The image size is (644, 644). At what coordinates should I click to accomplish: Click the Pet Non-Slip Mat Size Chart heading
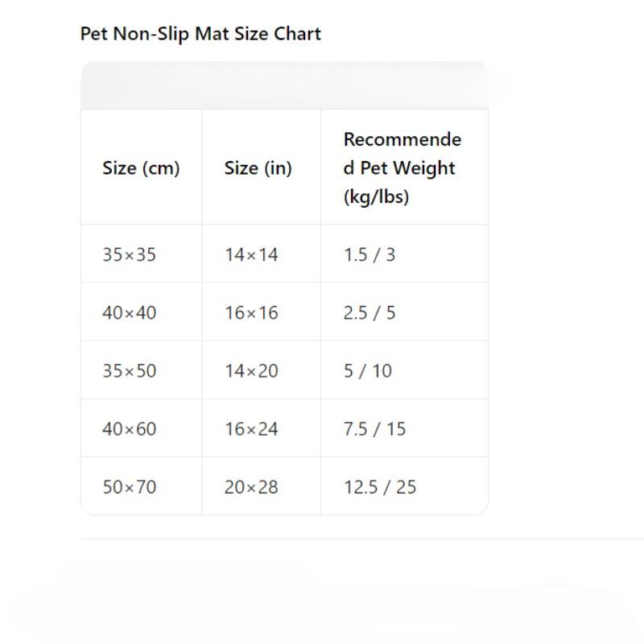click(200, 34)
